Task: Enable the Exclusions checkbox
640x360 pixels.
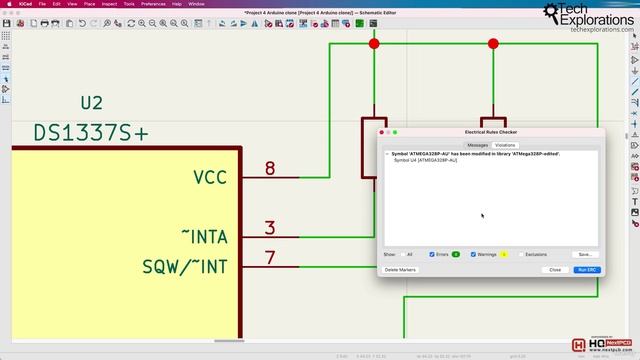Action: pyautogui.click(x=521, y=255)
